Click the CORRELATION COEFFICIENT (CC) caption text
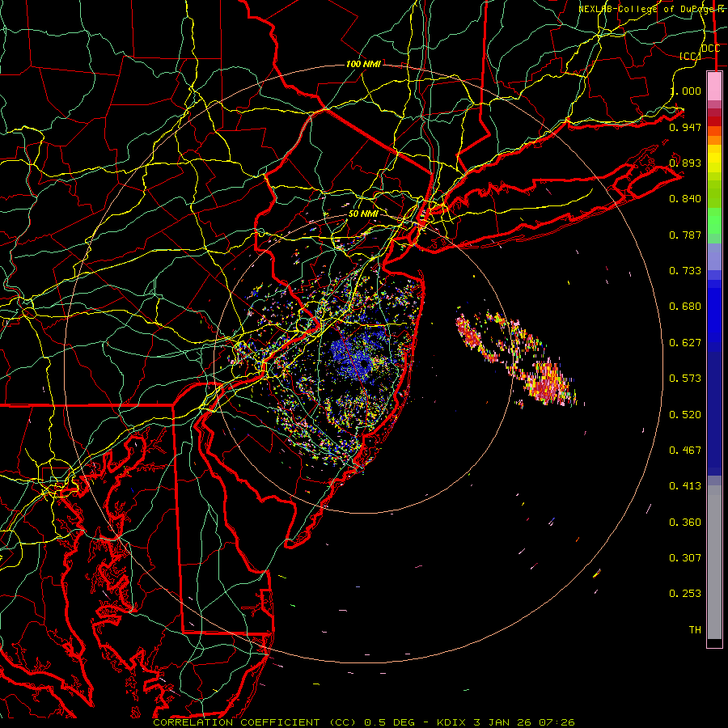This screenshot has width=728, height=728. [x=255, y=722]
